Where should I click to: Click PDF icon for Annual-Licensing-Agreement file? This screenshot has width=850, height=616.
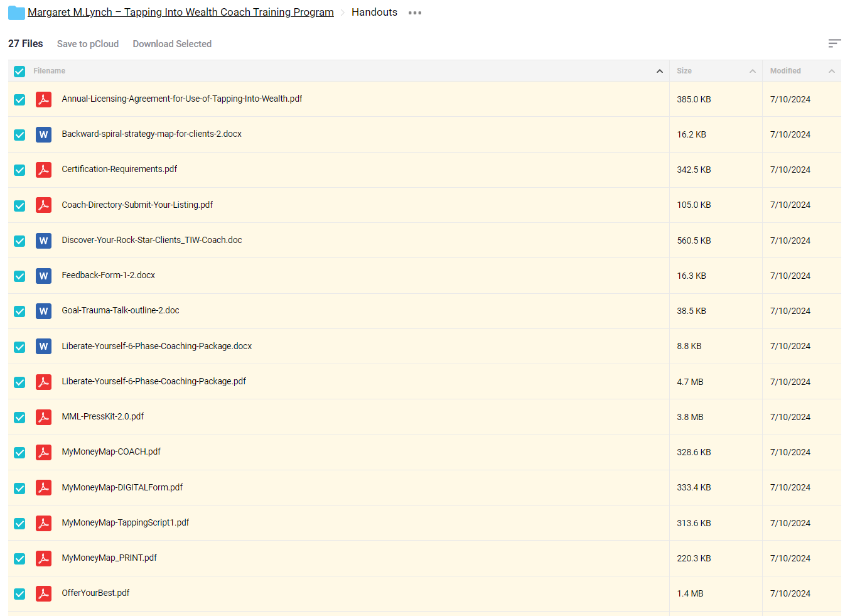[43, 99]
